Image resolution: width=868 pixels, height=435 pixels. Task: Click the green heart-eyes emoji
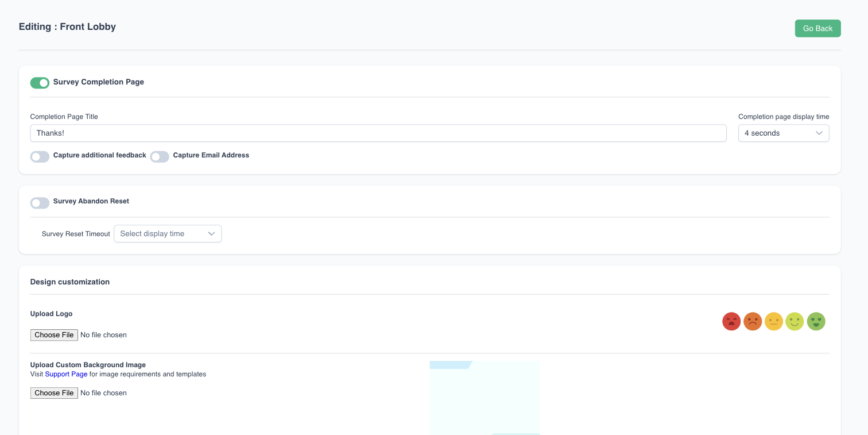[x=816, y=321]
